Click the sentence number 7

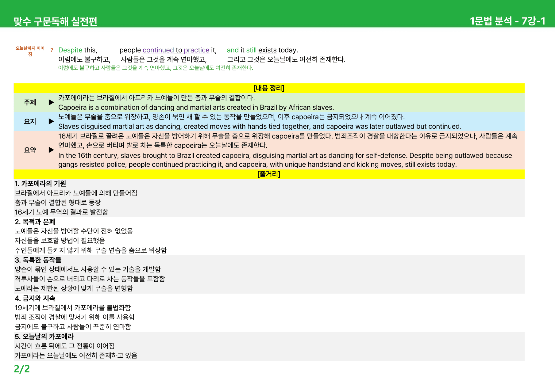coord(52,50)
